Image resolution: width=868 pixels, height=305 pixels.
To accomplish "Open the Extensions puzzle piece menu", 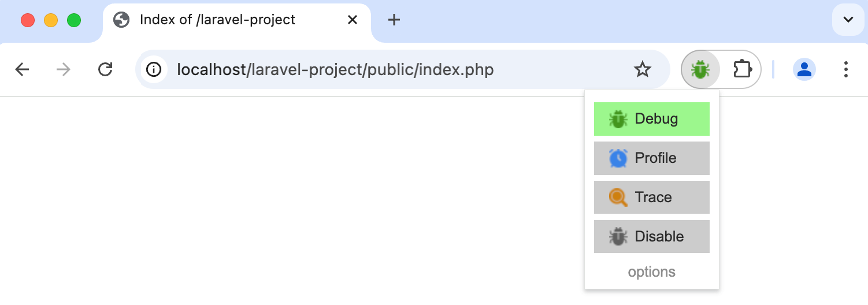I will pyautogui.click(x=742, y=70).
